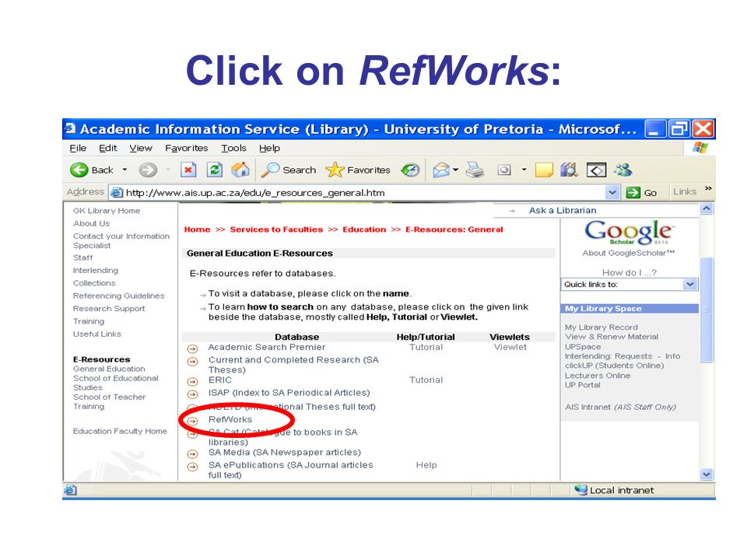The image size is (747, 560).
Task: Click the page icon in address bar
Action: point(117,192)
